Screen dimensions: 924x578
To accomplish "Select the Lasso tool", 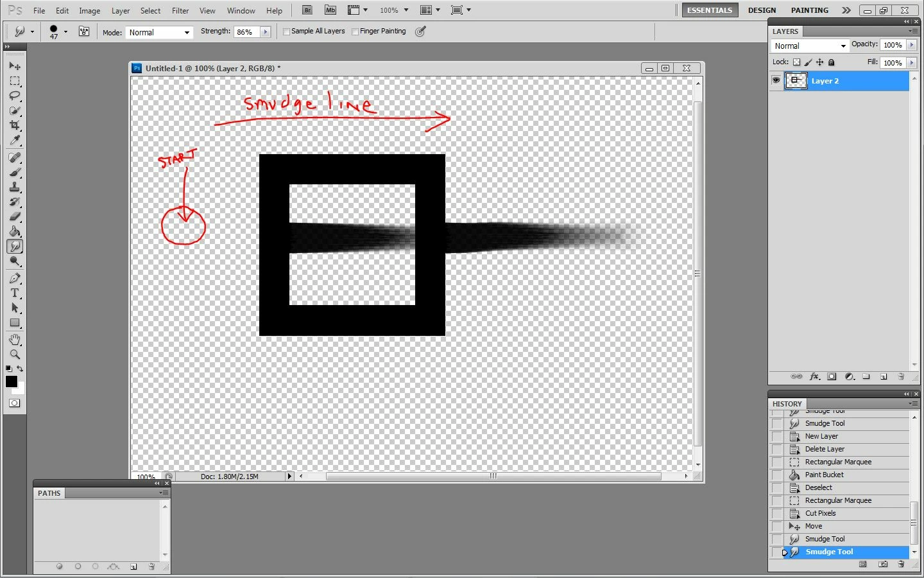I will pos(15,96).
